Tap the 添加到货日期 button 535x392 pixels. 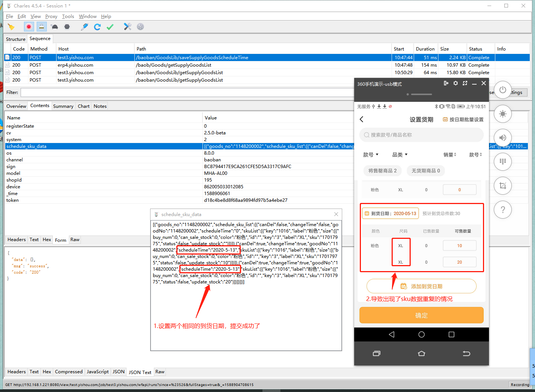click(x=422, y=286)
